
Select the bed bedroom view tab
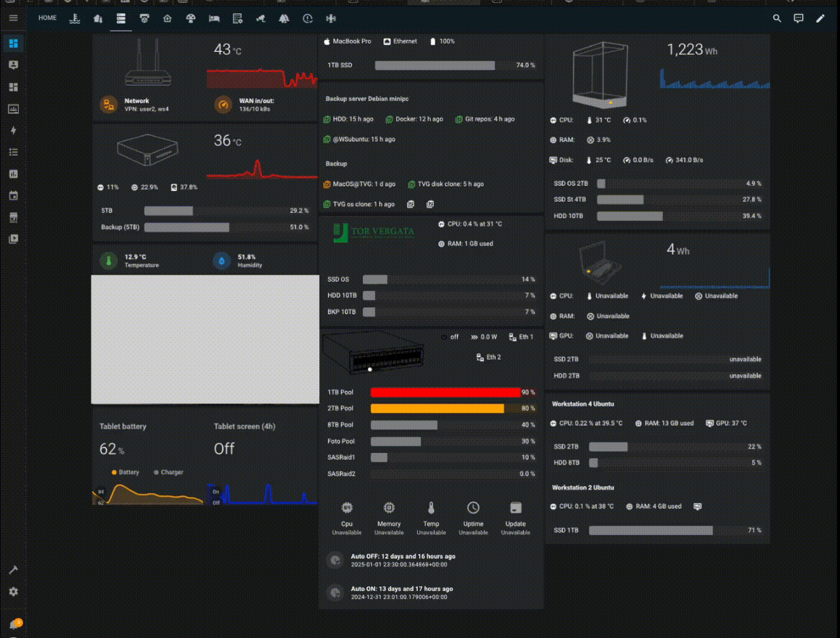click(214, 18)
